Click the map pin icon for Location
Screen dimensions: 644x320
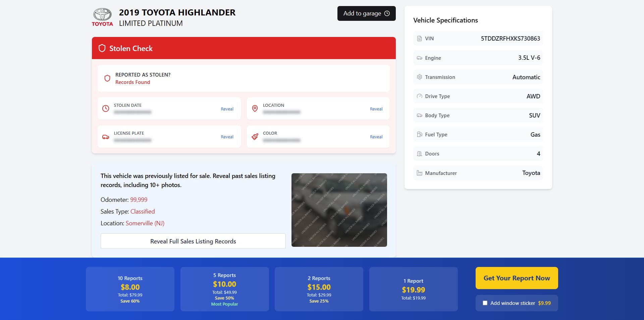click(255, 108)
